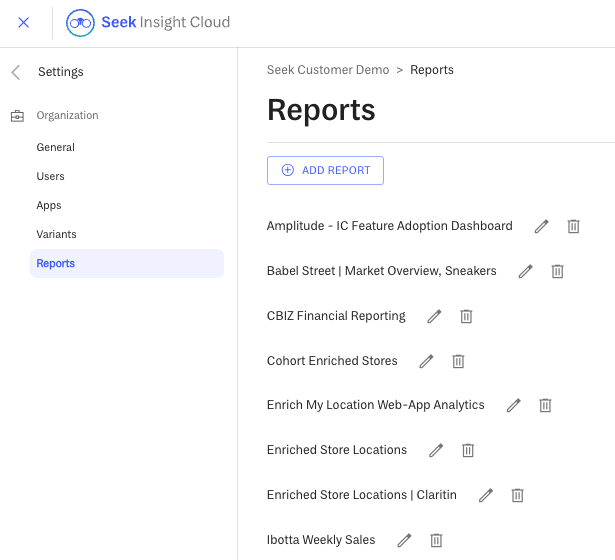The image size is (615, 560).
Task: Click Cohort Enriched Stores text
Action: [x=332, y=361]
